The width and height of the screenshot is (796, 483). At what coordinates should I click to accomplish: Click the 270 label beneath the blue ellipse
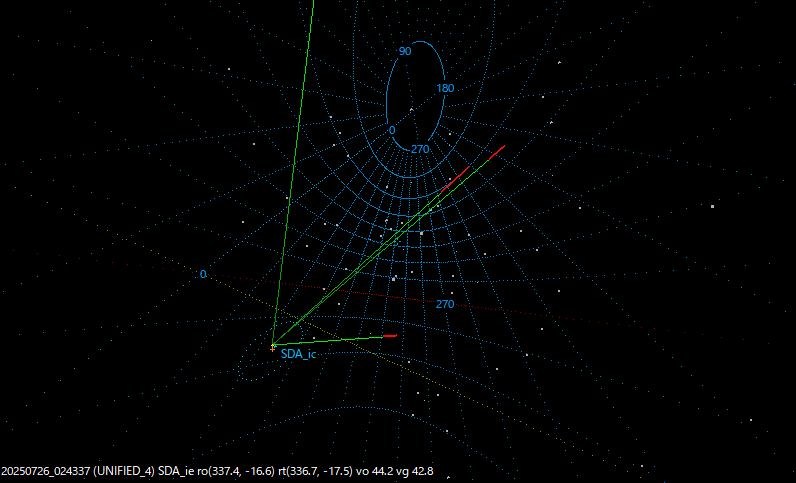point(420,149)
